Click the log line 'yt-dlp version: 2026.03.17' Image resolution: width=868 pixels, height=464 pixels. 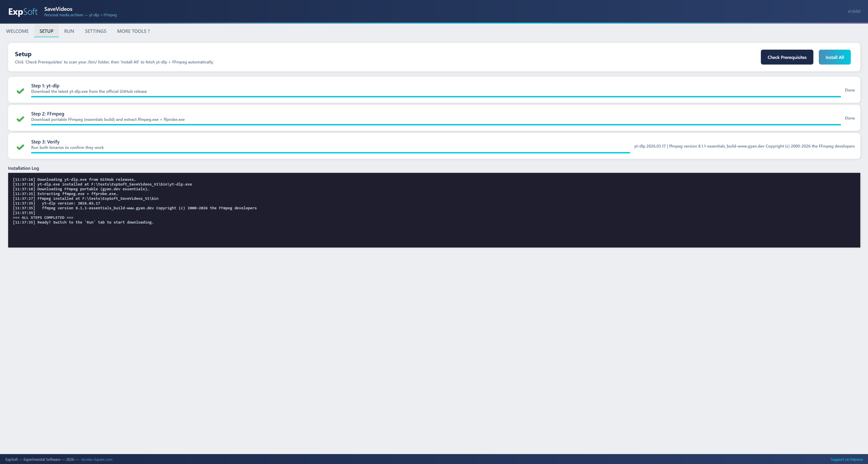[57, 203]
